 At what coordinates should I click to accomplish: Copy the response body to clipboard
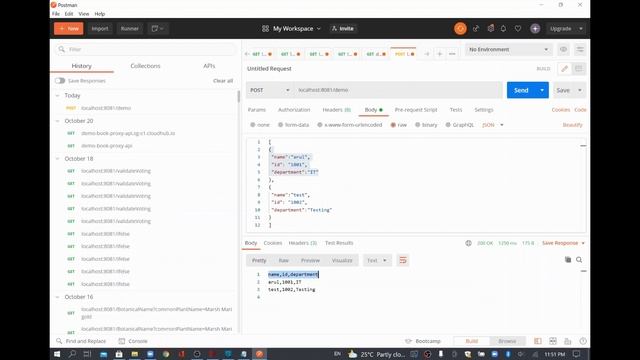coord(568,260)
